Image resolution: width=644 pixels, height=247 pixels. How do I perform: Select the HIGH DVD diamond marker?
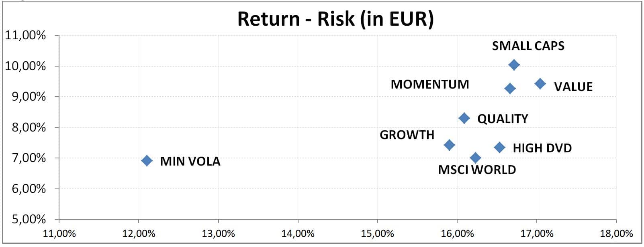(x=499, y=148)
